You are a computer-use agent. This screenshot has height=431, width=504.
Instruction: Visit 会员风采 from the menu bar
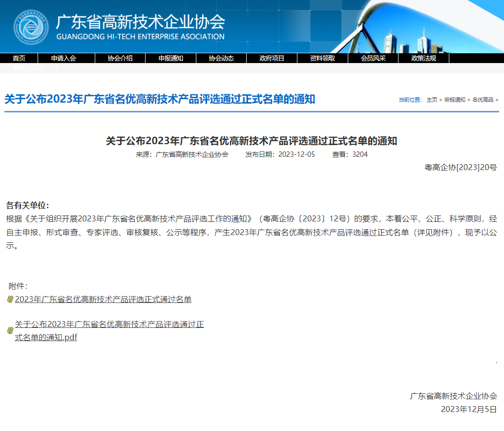pos(373,58)
